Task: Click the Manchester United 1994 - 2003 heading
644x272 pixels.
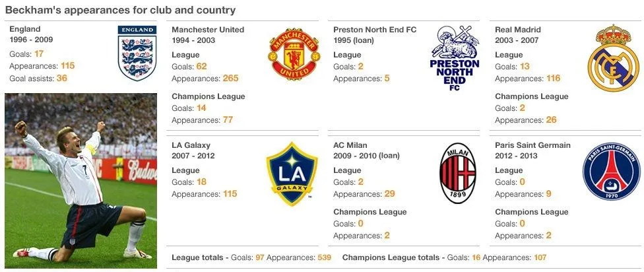Action: (x=208, y=35)
